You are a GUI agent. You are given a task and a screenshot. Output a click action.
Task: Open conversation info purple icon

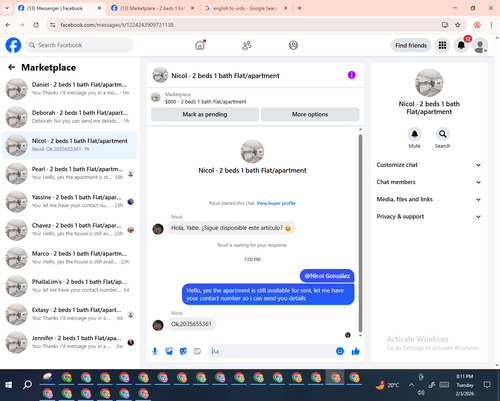pos(352,75)
